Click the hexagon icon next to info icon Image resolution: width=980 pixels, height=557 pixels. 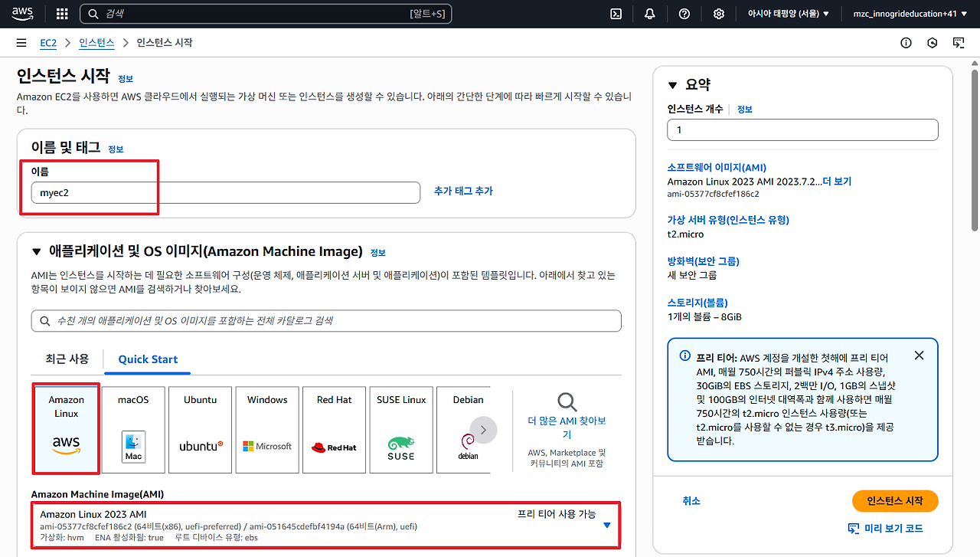click(x=933, y=43)
